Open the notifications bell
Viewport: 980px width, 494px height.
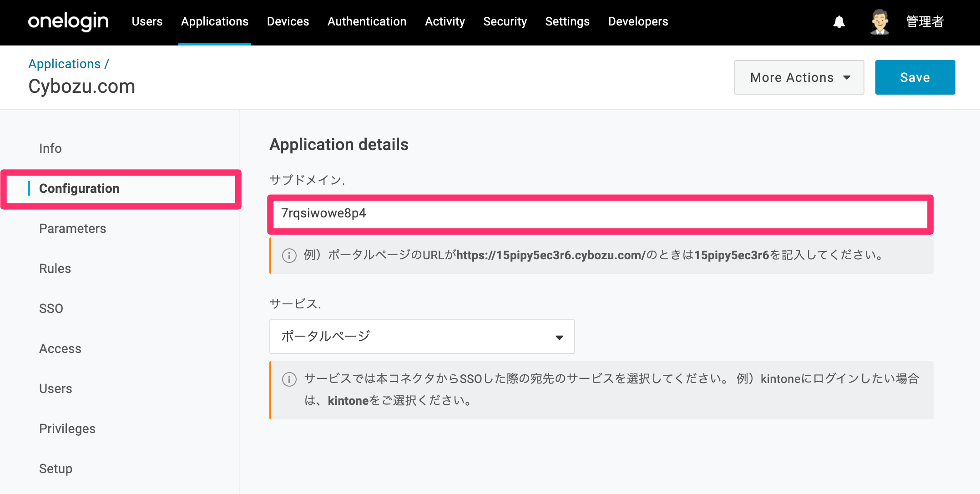coord(839,22)
